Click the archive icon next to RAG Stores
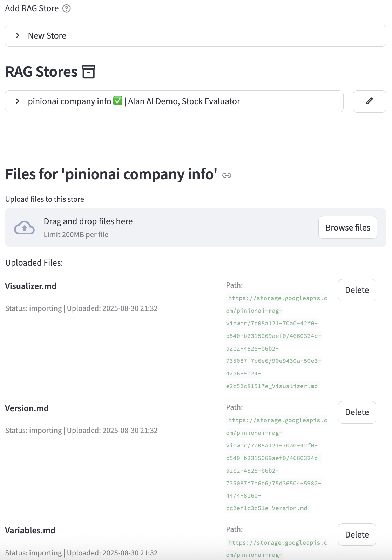The height and width of the screenshot is (560, 392). pyautogui.click(x=88, y=72)
